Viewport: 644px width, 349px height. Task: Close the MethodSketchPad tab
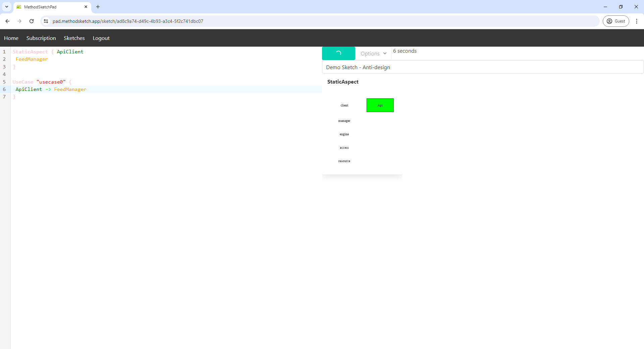86,7
